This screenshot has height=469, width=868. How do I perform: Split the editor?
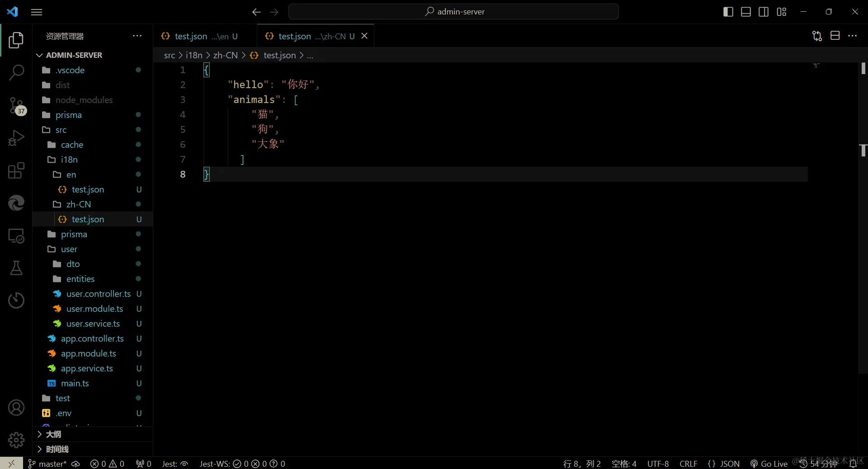click(835, 36)
